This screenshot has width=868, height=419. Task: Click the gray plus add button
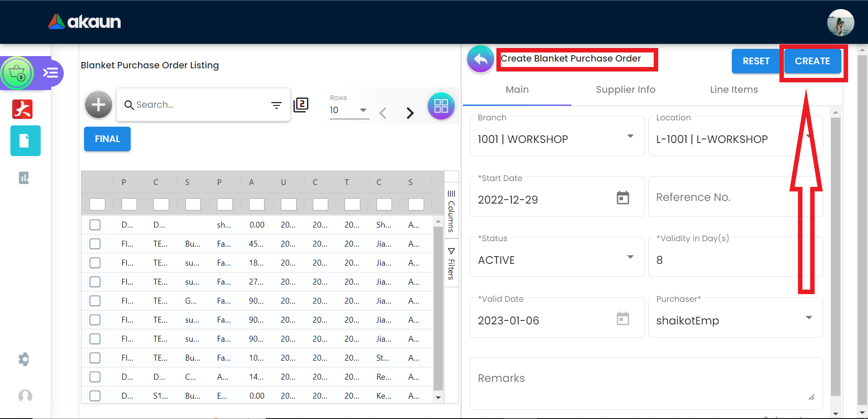point(98,105)
